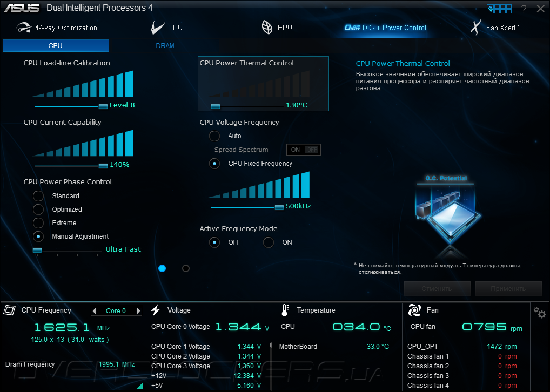Click the +12V voltage row
550x392 pixels.
[206, 375]
